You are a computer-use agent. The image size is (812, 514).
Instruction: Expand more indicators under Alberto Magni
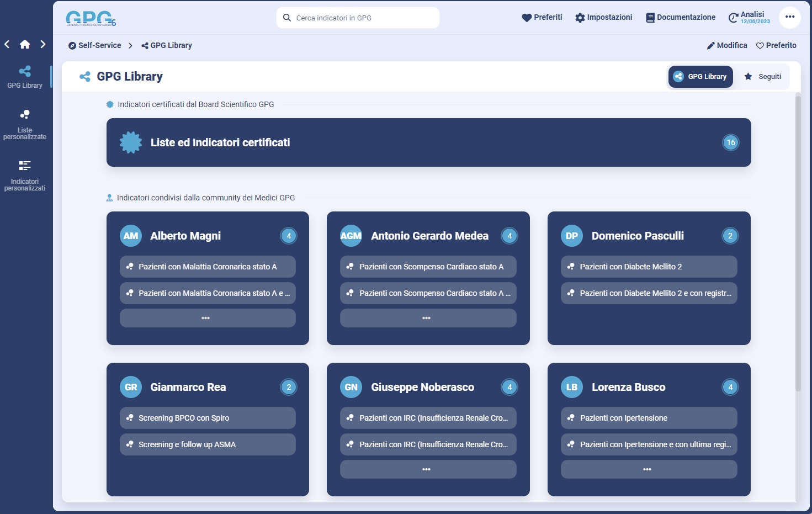tap(208, 318)
